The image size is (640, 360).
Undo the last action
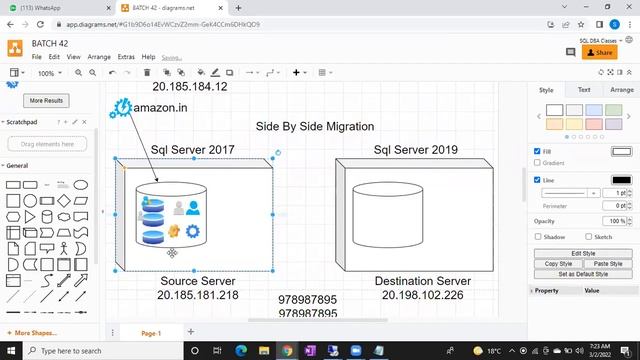click(x=112, y=73)
